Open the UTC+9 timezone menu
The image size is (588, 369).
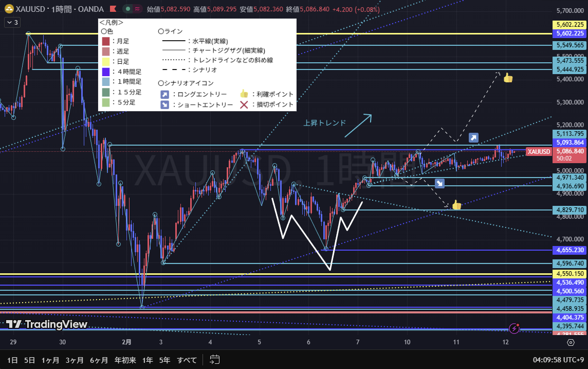click(559, 360)
